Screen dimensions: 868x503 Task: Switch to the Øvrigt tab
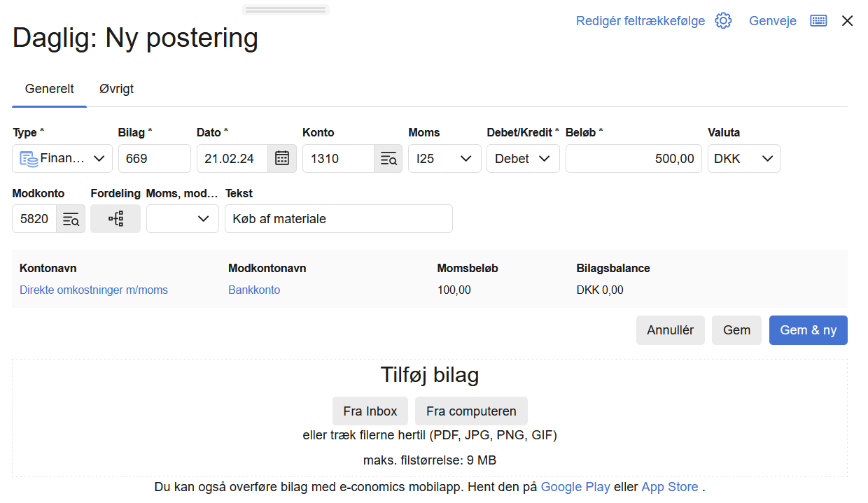coord(116,89)
